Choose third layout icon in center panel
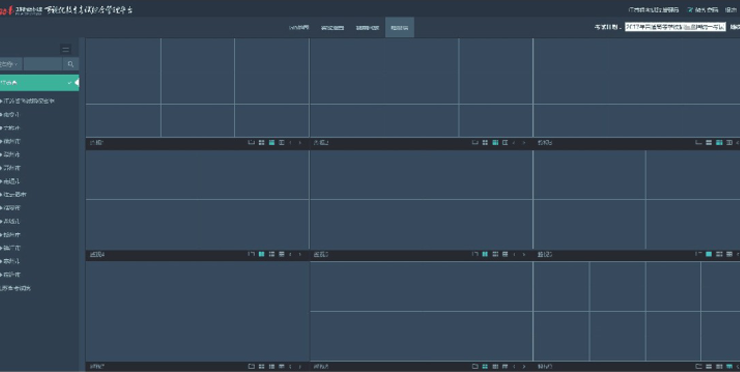The height and width of the screenshot is (372, 740). [x=495, y=254]
